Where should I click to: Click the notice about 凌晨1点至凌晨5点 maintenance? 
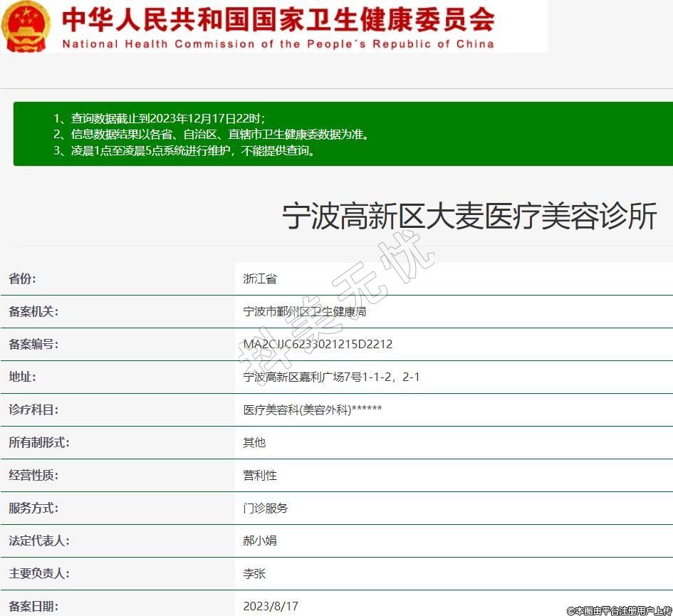[184, 150]
